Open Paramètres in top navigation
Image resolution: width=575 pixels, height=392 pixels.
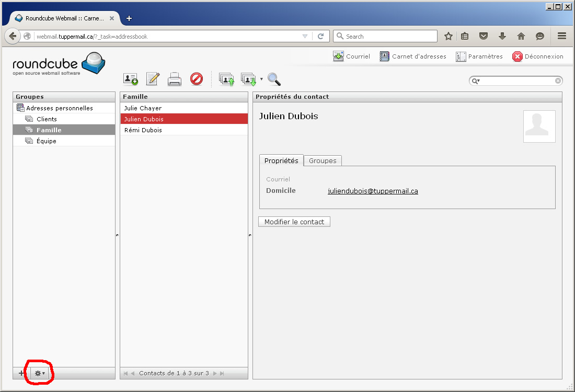point(479,56)
